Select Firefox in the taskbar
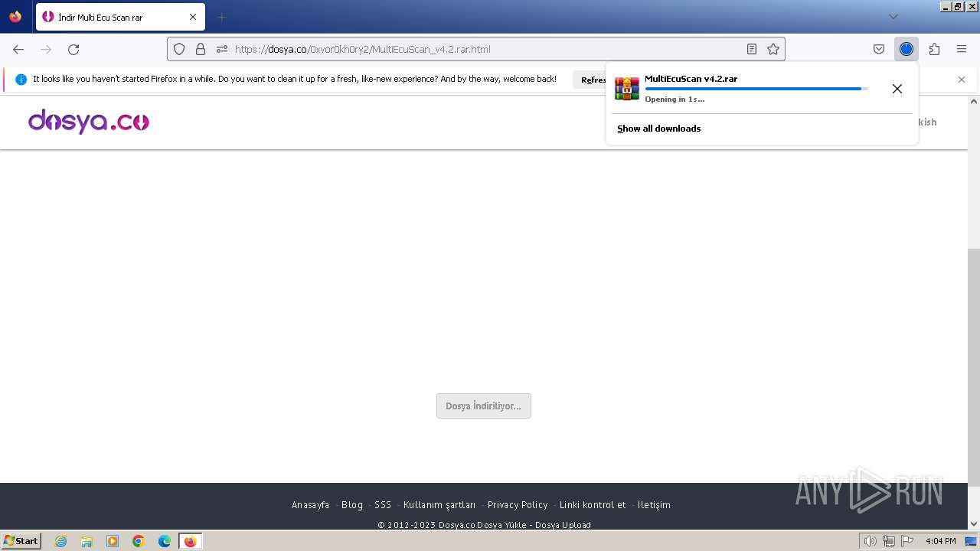This screenshot has width=980, height=551. point(190,541)
